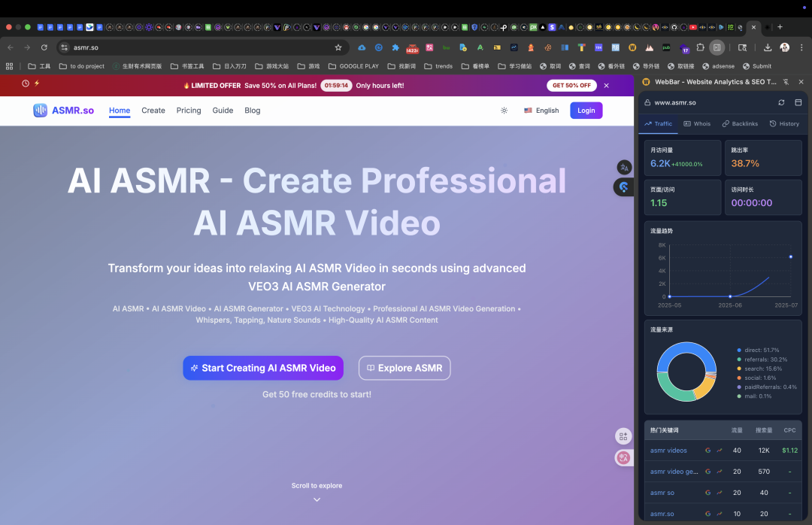Refresh the WebBar site data
Viewport: 812px width, 525px height.
[781, 102]
